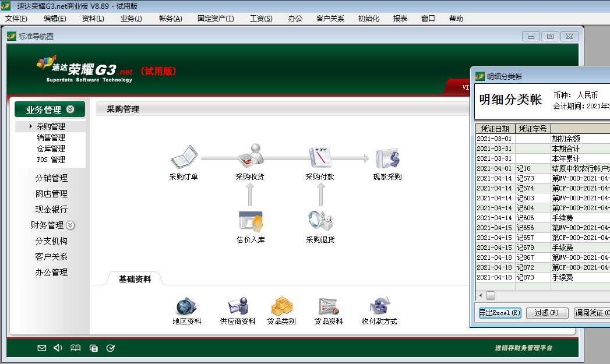The image size is (610, 364).
Task: Open the 采购退货 purchase return icon
Action: click(x=320, y=221)
